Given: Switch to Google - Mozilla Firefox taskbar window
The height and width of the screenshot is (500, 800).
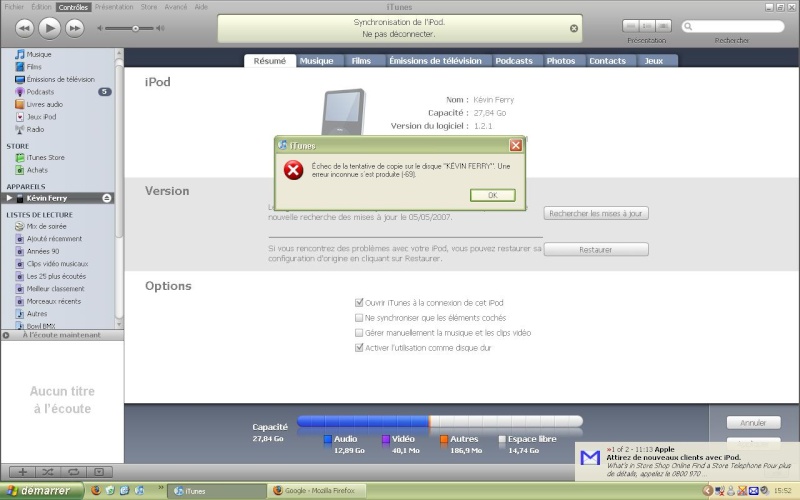Looking at the screenshot, I should click(x=319, y=491).
